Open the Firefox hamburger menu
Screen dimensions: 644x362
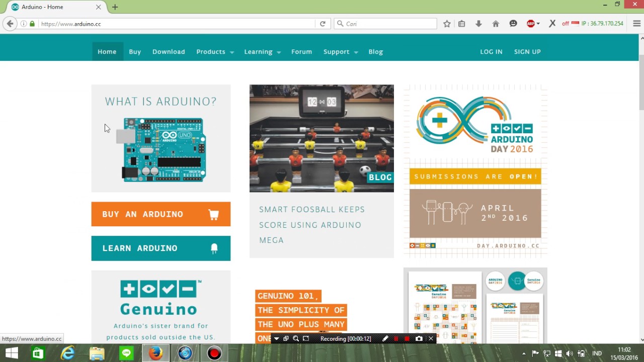(637, 24)
